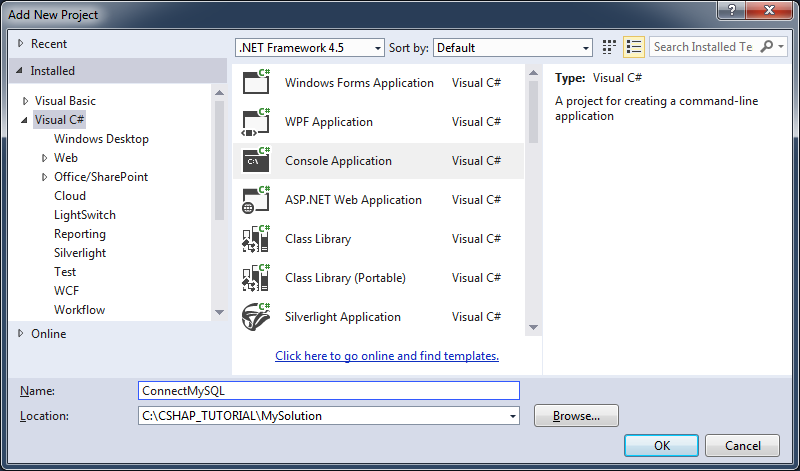Select the Visual C# tree node
Image resolution: width=800 pixels, height=471 pixels.
tap(59, 120)
